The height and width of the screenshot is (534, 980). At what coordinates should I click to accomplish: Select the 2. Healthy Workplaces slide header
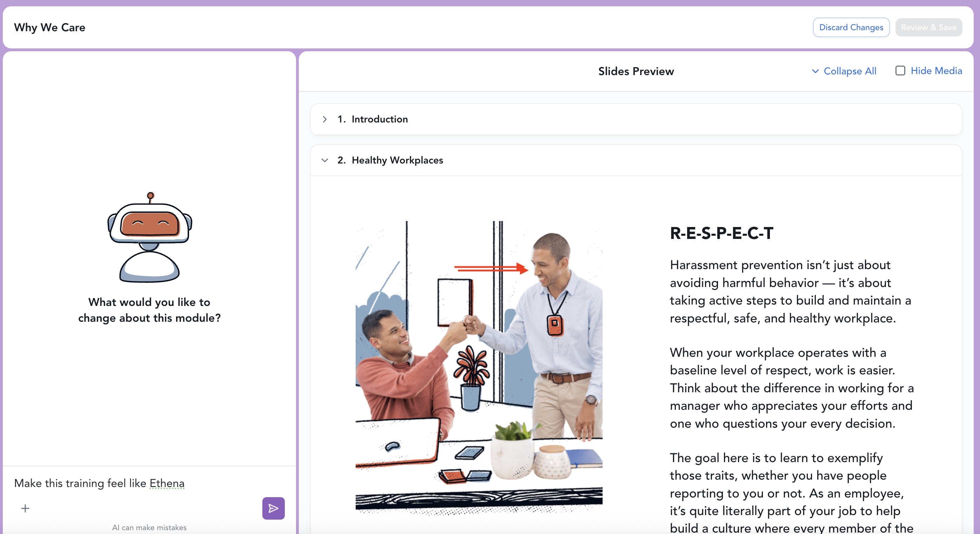[636, 160]
